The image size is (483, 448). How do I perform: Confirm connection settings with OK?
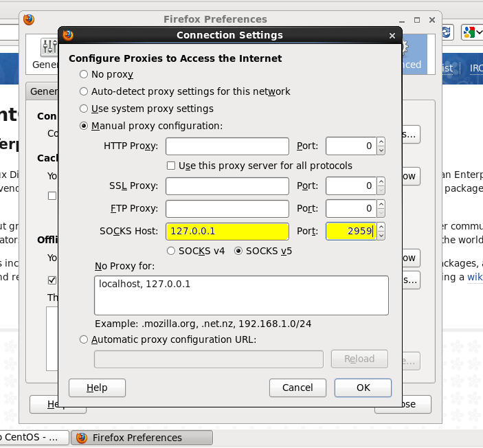tap(363, 388)
